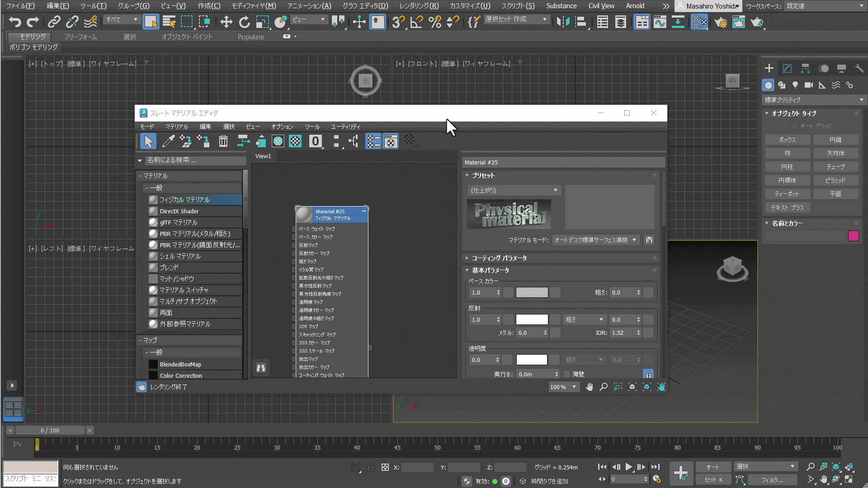Switch to the Freeform ribbon tab
868x488 pixels.
click(x=80, y=37)
